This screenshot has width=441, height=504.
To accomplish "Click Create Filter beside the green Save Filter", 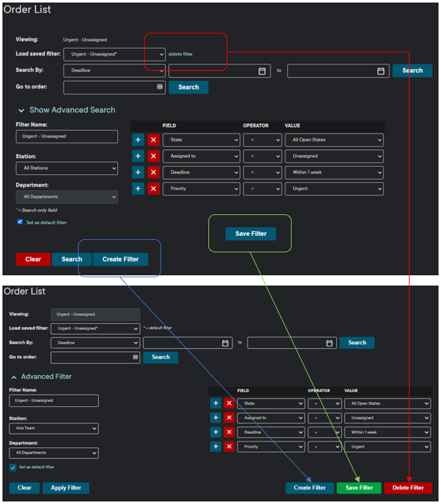I will pyautogui.click(x=309, y=488).
